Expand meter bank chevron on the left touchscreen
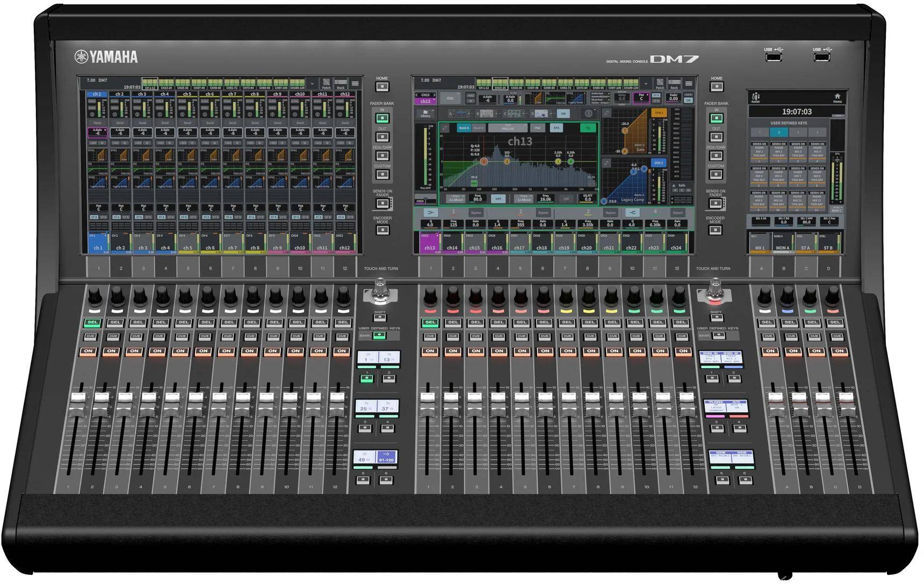The width and height of the screenshot is (924, 584). 312,84
